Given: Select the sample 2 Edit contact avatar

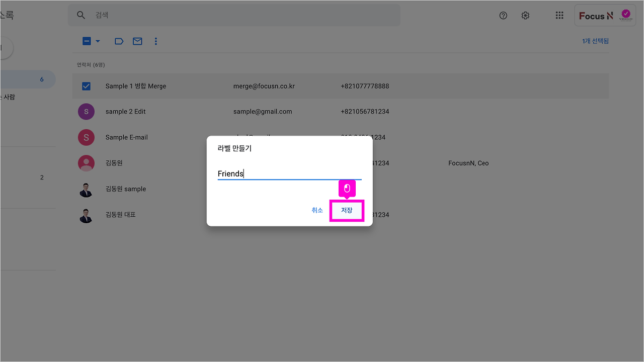Looking at the screenshot, I should 86,111.
